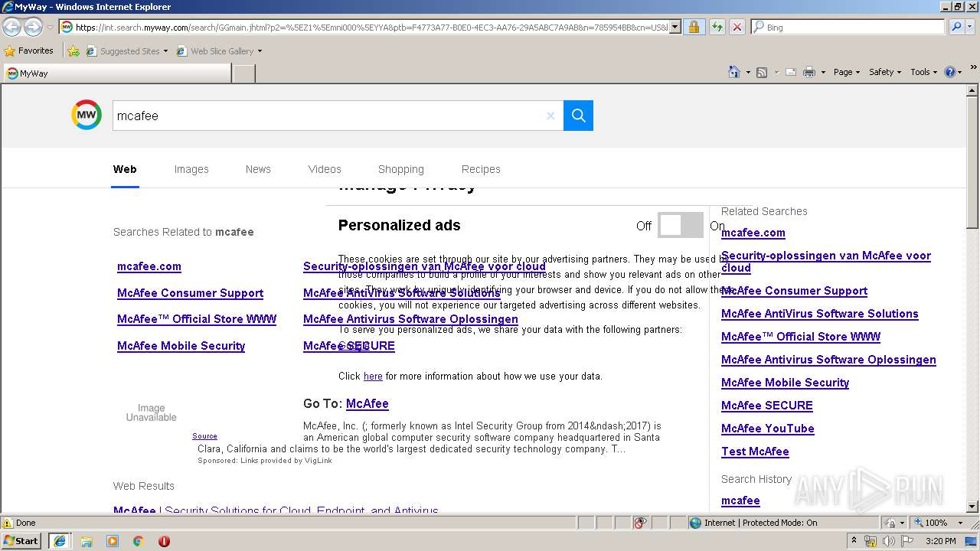The image size is (980, 551).
Task: Click the RSS Feeds icon
Action: 762,72
